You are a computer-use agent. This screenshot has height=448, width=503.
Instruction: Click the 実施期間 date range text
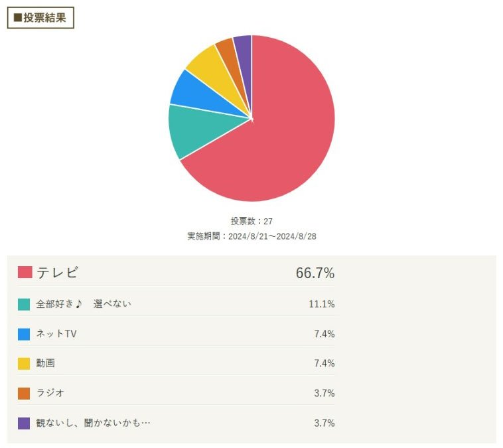pos(251,236)
